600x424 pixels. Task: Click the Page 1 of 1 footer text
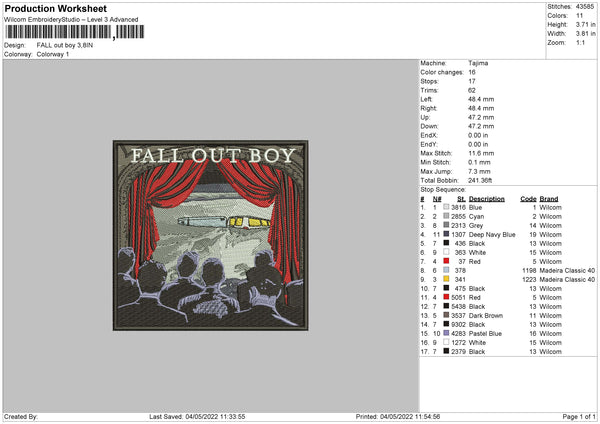coord(579,416)
